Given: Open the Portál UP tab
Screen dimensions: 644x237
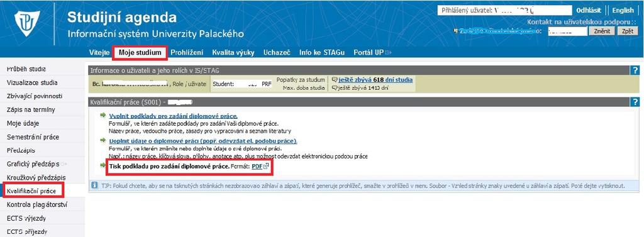Looking at the screenshot, I should tap(369, 53).
